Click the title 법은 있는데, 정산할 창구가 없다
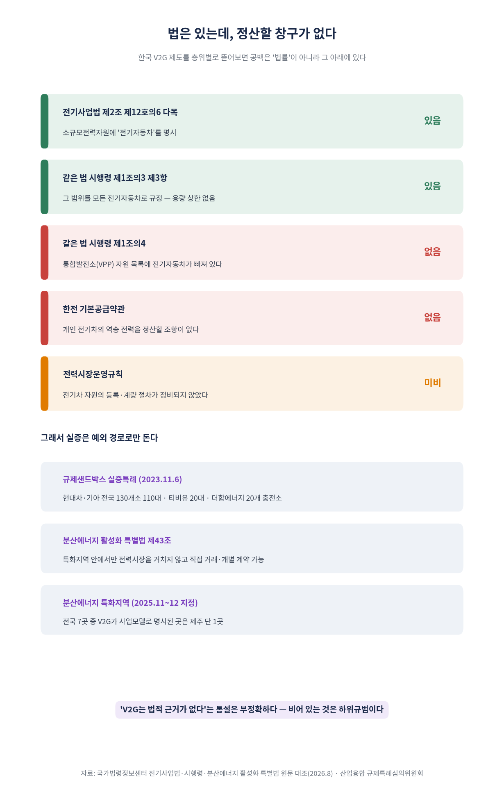 (252, 34)
